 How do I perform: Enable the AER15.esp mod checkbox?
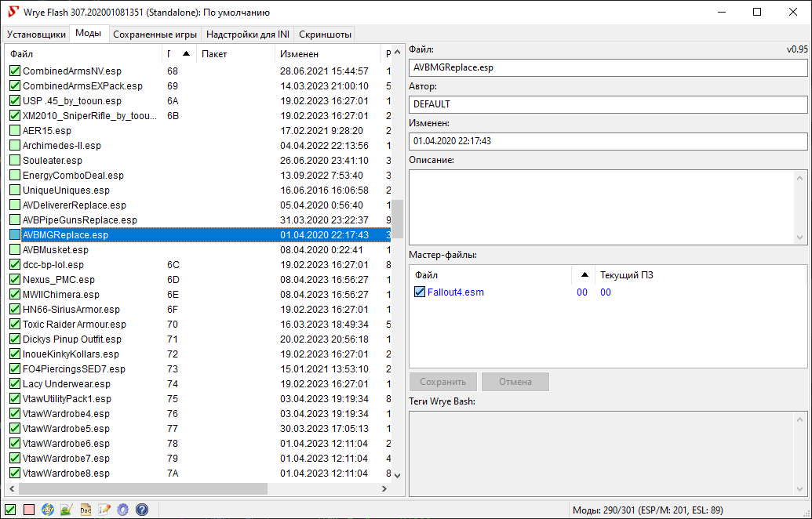tap(15, 131)
